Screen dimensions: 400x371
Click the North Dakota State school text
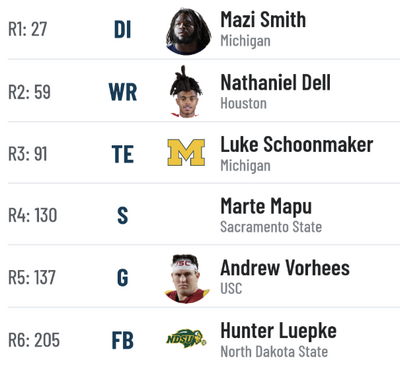(274, 352)
